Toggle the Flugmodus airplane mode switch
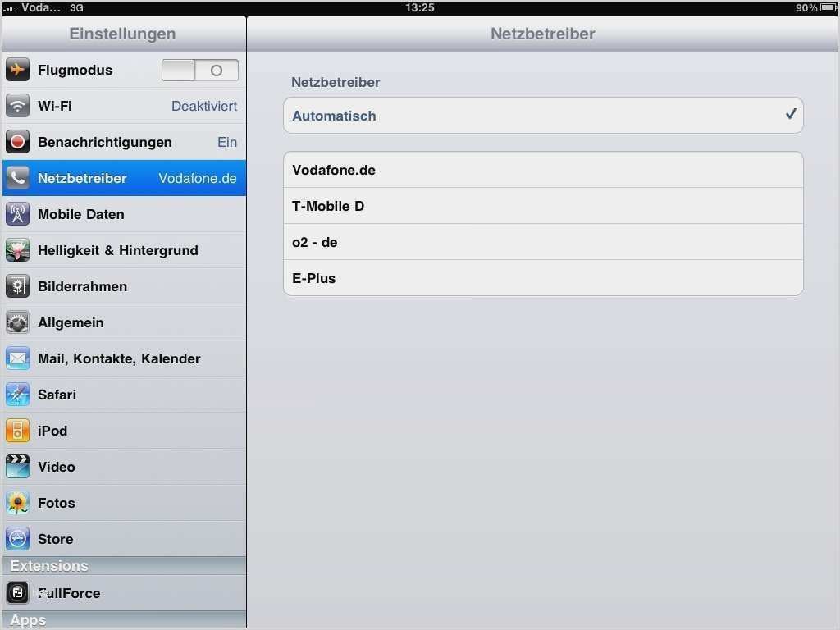Image resolution: width=840 pixels, height=630 pixels. point(200,71)
